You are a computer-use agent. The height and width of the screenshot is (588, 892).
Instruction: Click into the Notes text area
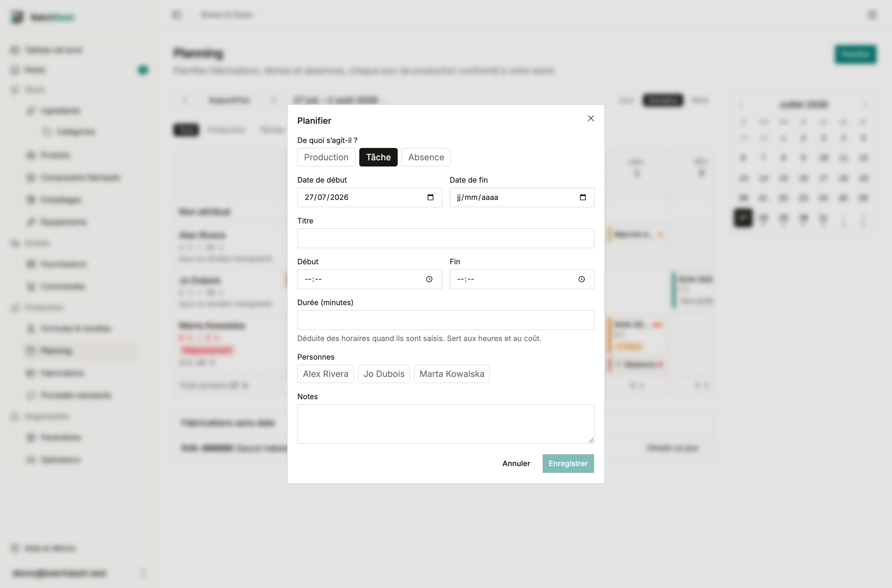(x=446, y=424)
